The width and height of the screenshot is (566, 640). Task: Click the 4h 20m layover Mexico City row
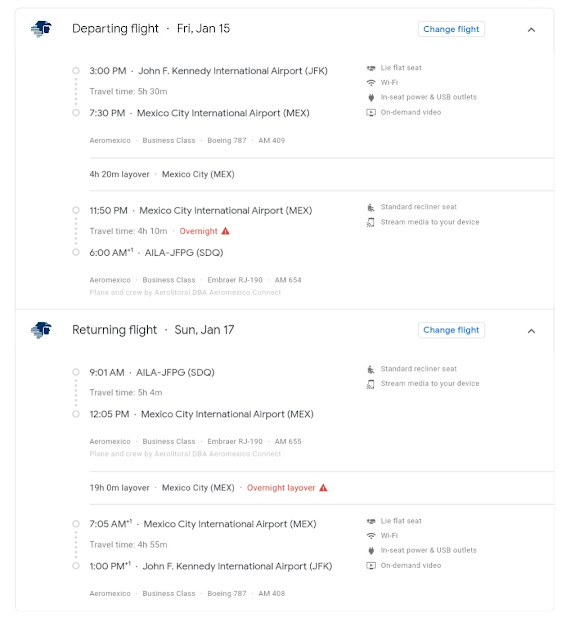(322, 174)
